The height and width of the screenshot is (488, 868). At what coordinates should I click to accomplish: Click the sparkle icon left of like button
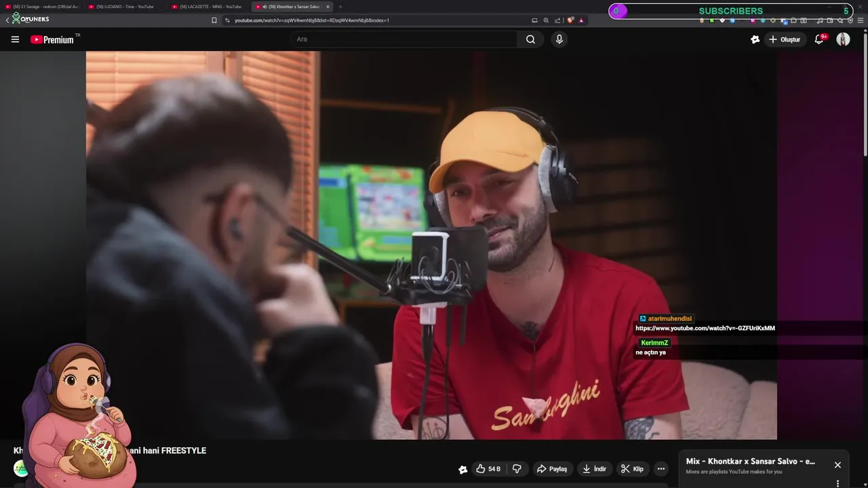click(x=463, y=469)
